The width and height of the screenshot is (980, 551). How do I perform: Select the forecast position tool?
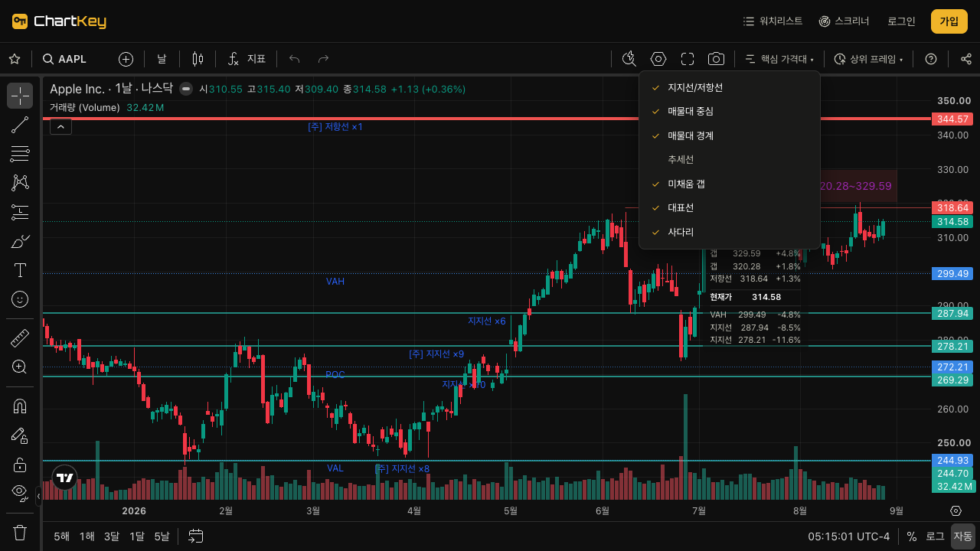click(20, 212)
